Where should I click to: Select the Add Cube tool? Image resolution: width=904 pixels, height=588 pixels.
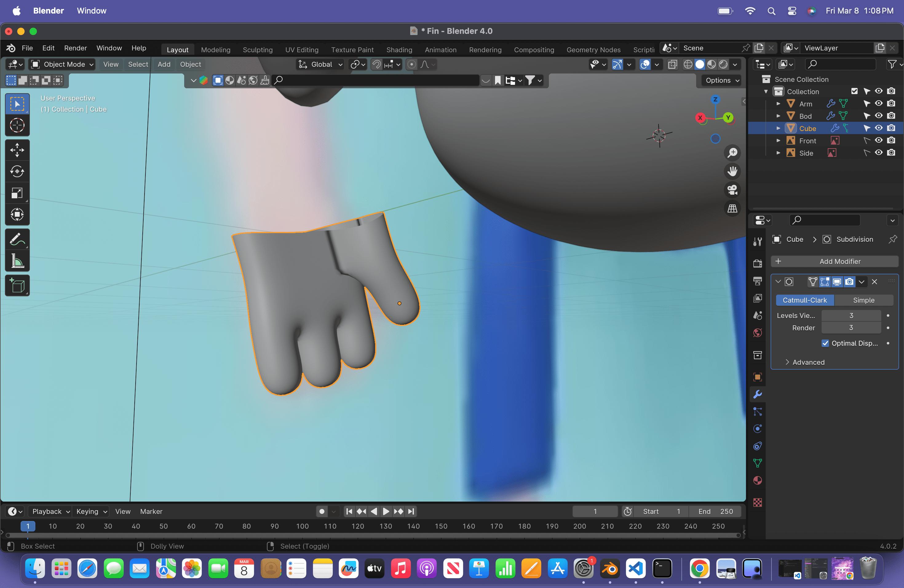[x=17, y=286]
